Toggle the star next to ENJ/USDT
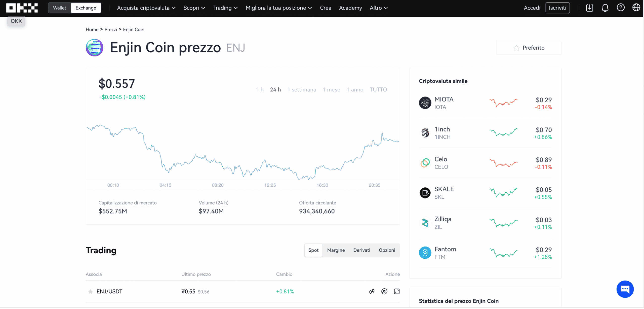 pyautogui.click(x=90, y=292)
